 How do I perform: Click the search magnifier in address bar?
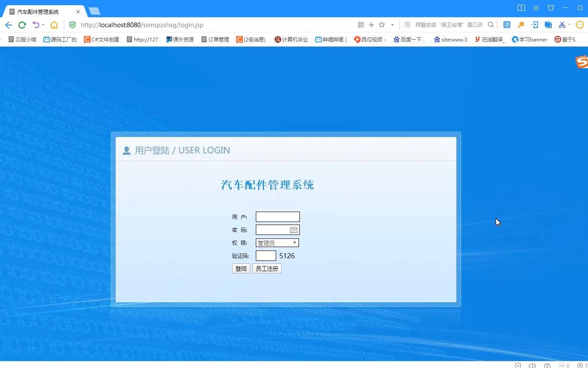(x=491, y=25)
